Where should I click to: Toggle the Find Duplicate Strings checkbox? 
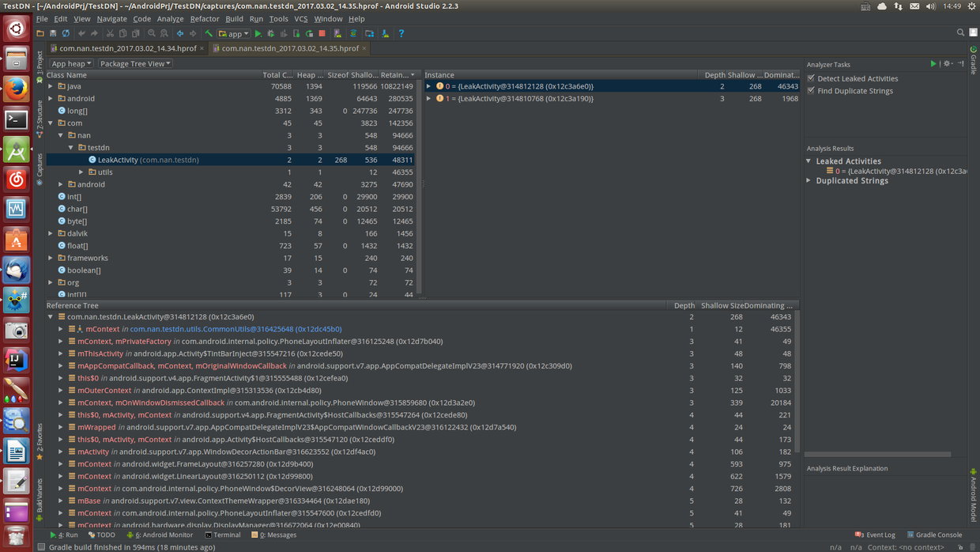click(811, 91)
